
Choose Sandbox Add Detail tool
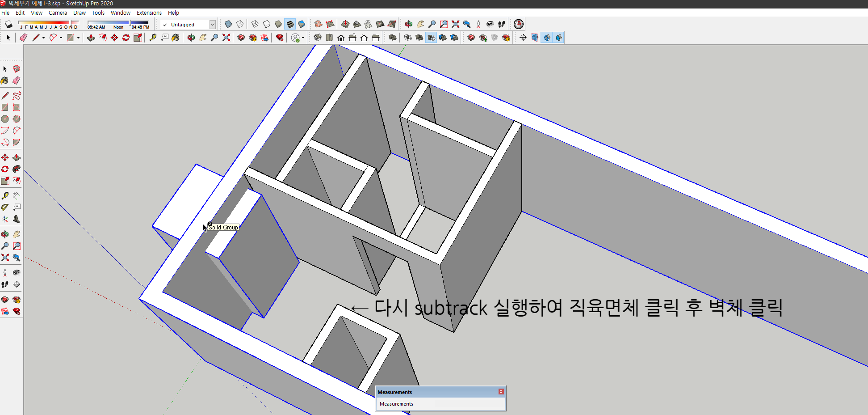pos(380,24)
